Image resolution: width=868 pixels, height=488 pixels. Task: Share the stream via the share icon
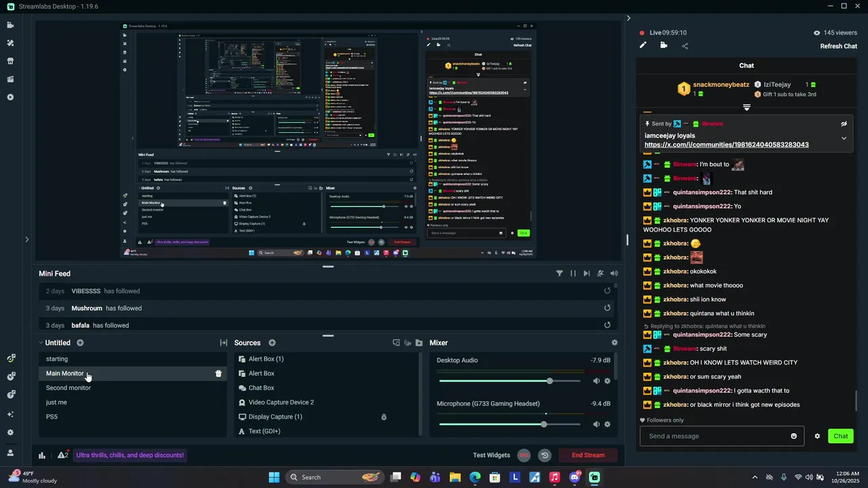(x=684, y=46)
